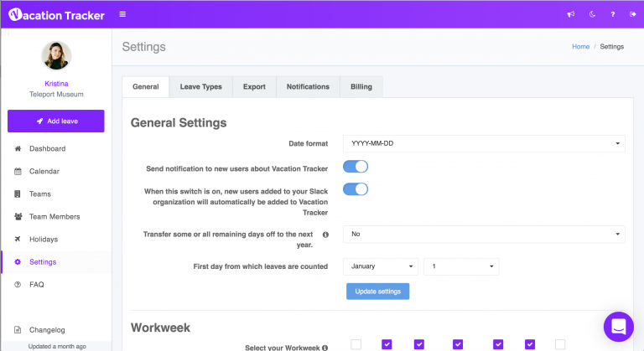Click the FAQ question circle icon
The image size is (644, 351).
pos(18,285)
